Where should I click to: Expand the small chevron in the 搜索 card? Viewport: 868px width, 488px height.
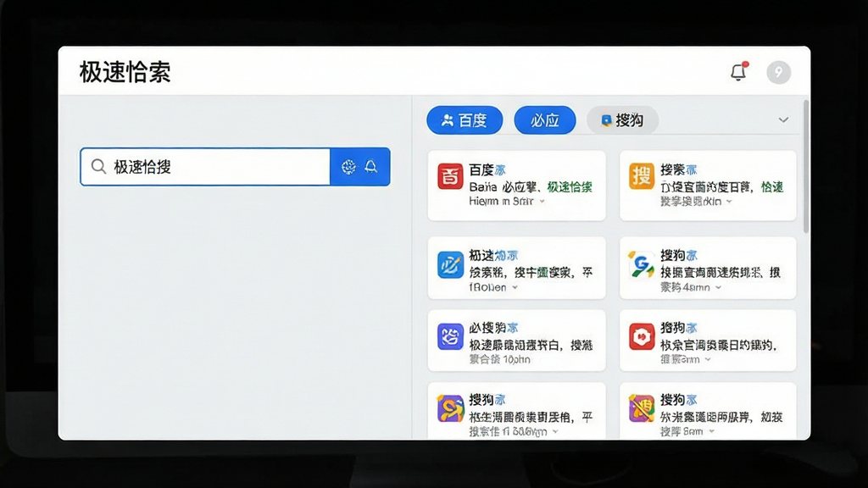729,202
